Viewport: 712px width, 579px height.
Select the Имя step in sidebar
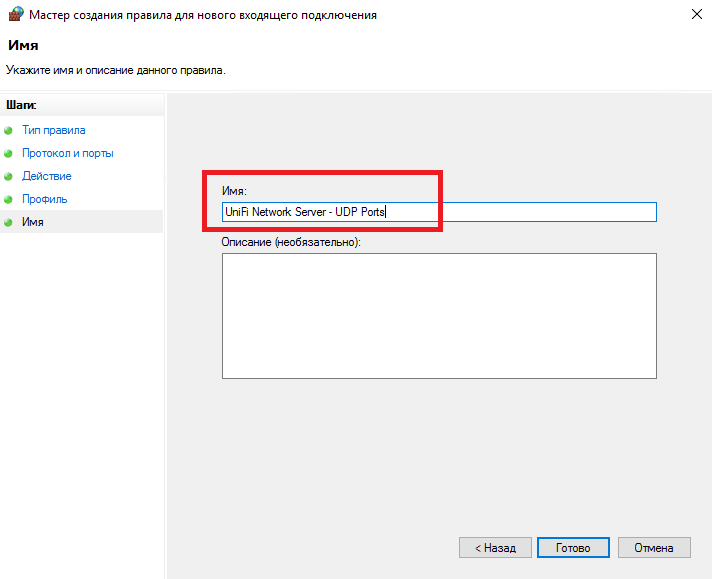[33, 222]
